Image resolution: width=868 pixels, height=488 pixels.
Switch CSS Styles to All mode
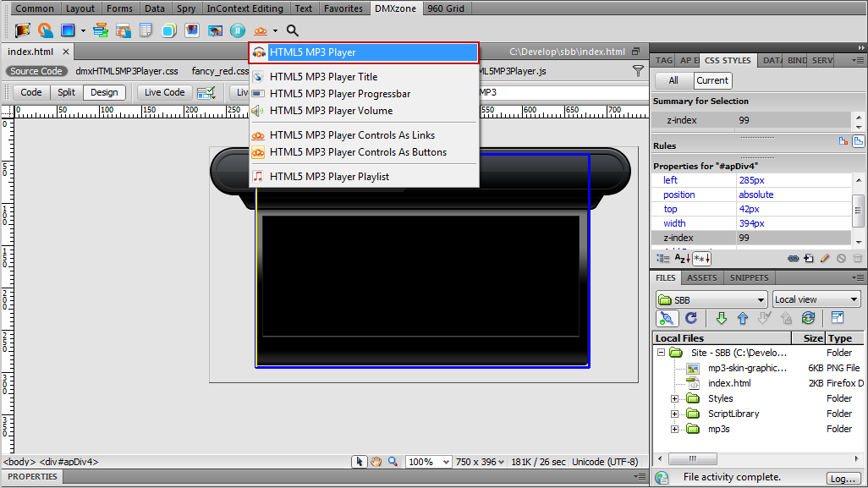coord(673,81)
